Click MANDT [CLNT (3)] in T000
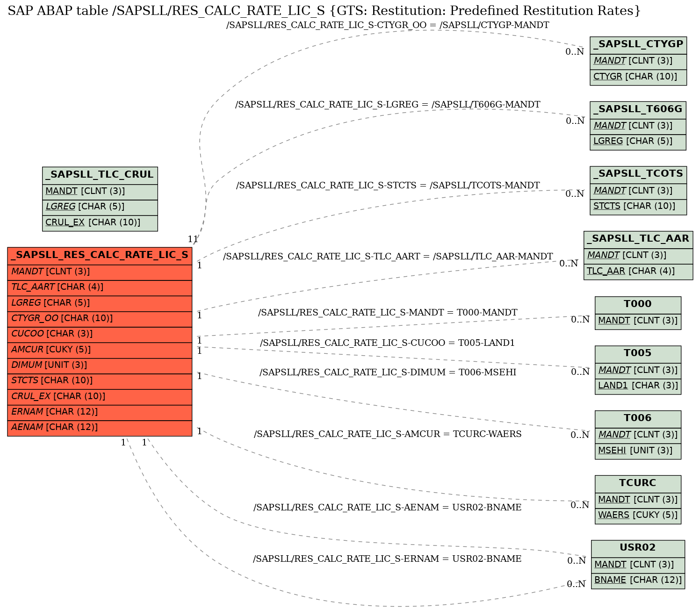 [x=638, y=321]
